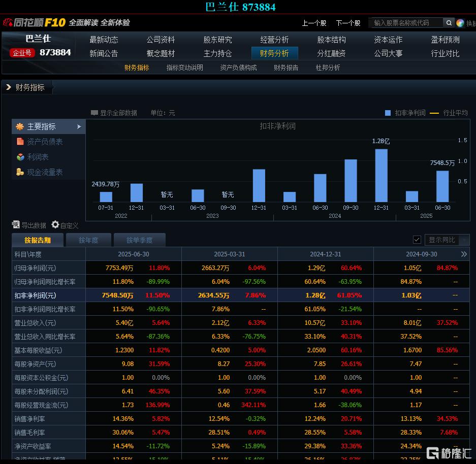Click the 同花顺 F10 logo
This screenshot has width=476, height=464.
tap(34, 22)
